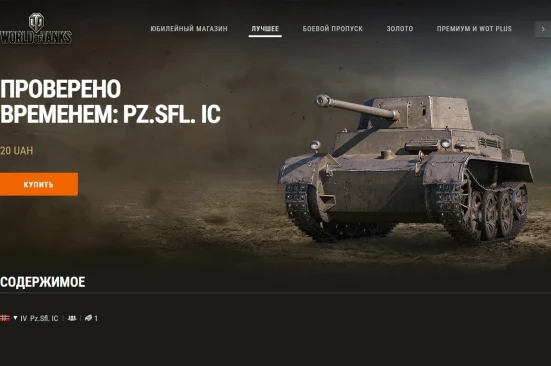Click the World of Tanks shield emblem
The height and width of the screenshot is (366, 551).
36,22
